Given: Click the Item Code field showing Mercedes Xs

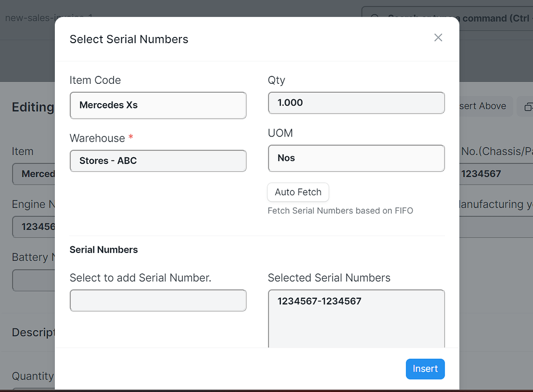Looking at the screenshot, I should [158, 105].
